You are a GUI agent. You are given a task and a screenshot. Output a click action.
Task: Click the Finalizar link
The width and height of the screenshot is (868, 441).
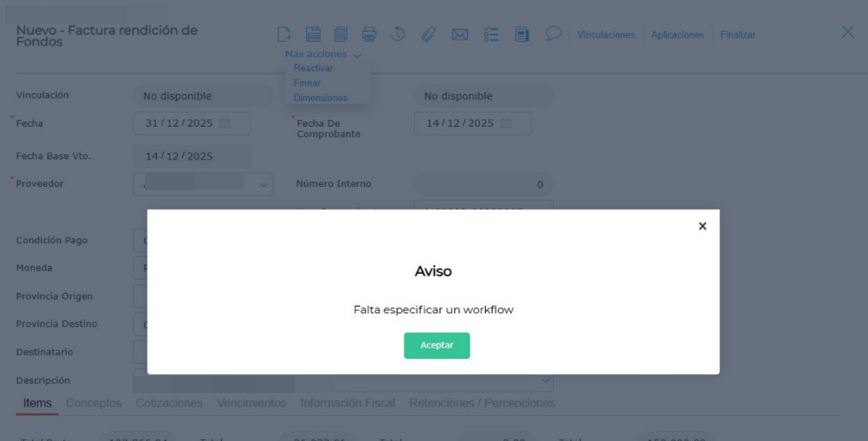[738, 35]
